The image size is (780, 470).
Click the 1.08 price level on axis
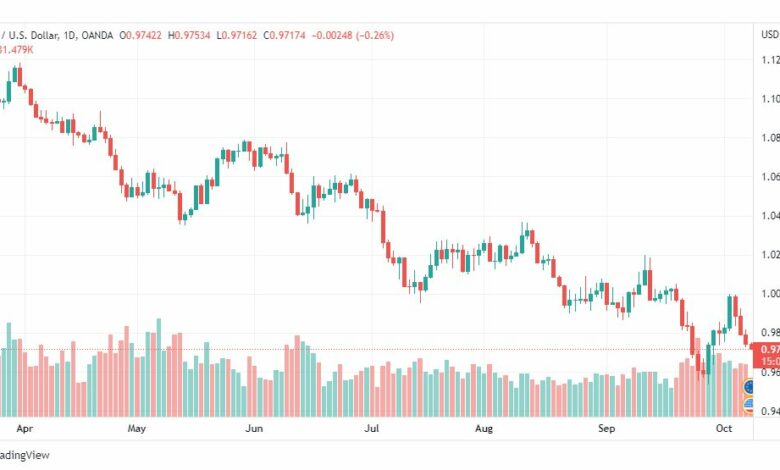tap(770, 137)
